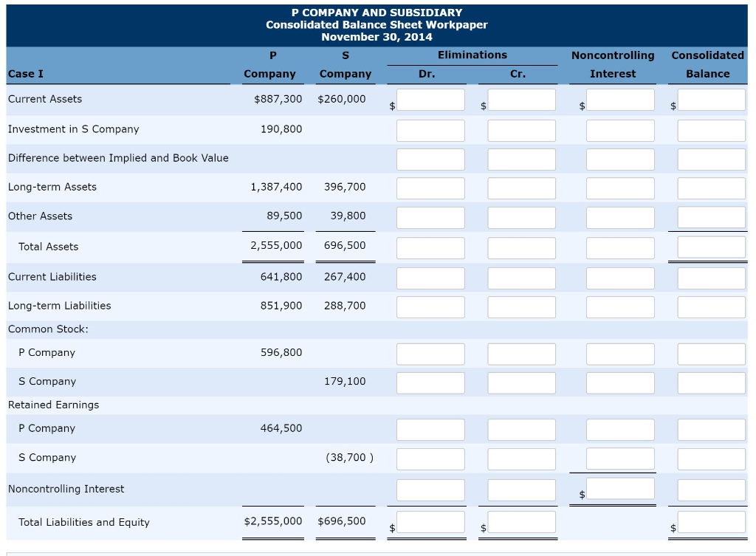Click the Difference between Implied and Book Value Dr. field
Viewport: 756px width, 556px height.
(430, 159)
